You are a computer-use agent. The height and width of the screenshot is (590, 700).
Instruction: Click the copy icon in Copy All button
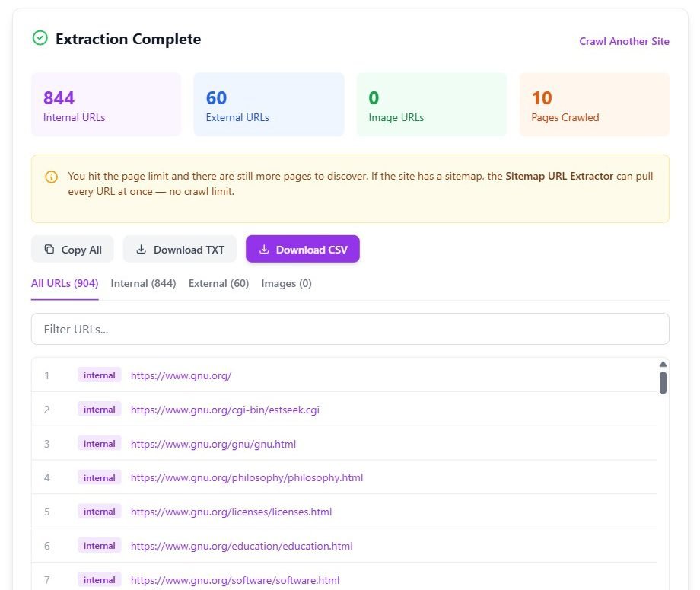click(x=49, y=249)
